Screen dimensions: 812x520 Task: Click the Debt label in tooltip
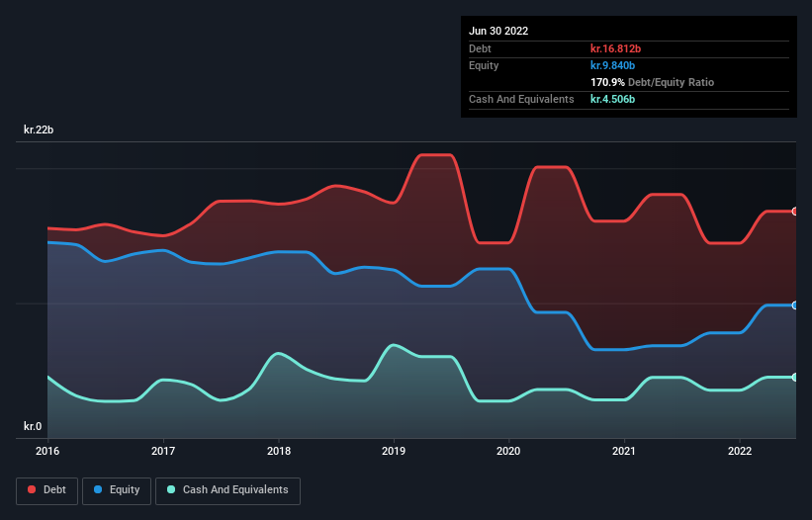click(x=480, y=48)
